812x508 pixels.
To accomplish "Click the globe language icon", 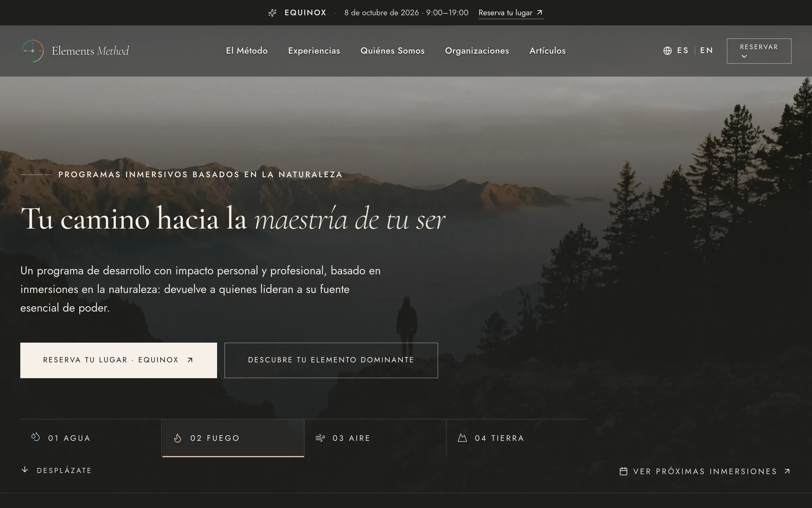I will [667, 51].
